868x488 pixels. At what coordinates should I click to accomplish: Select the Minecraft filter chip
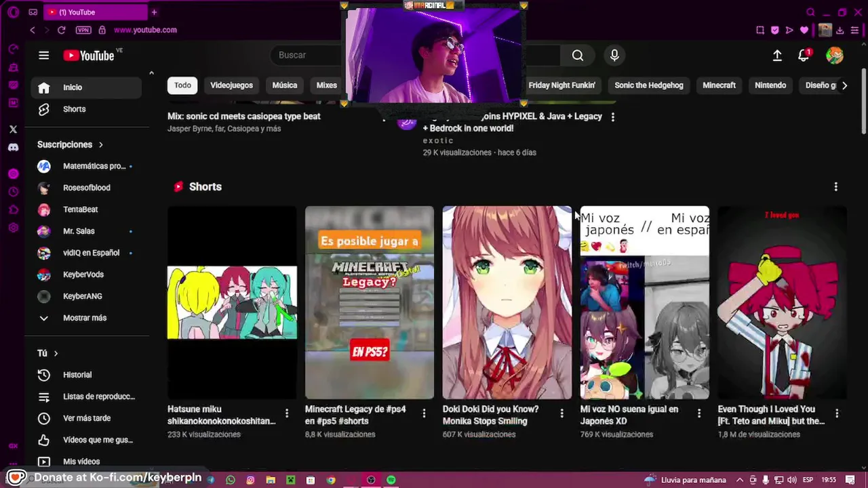(x=719, y=85)
